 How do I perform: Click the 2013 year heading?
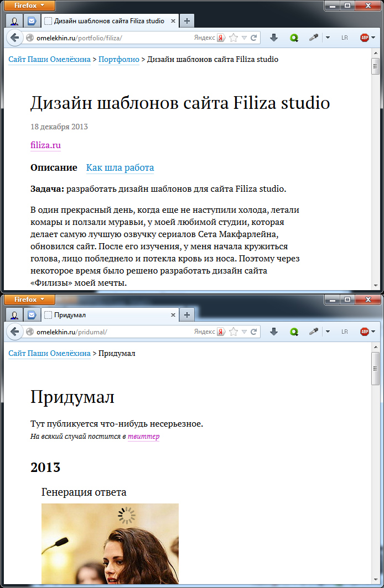pyautogui.click(x=45, y=468)
